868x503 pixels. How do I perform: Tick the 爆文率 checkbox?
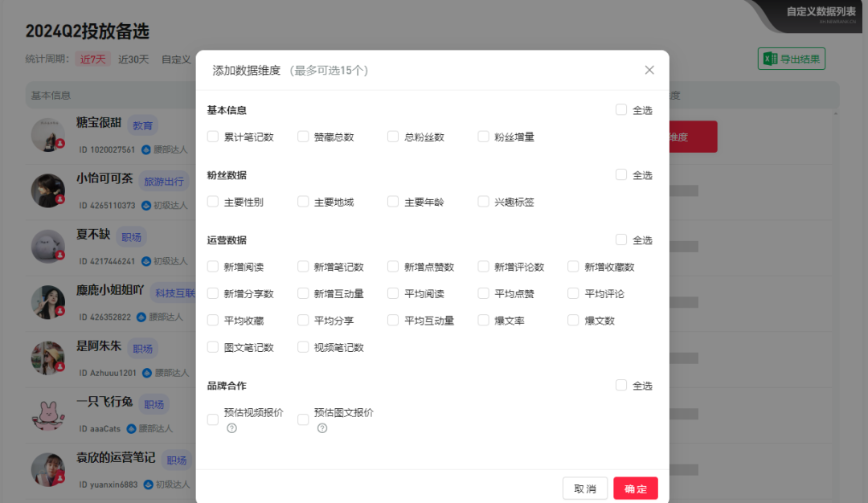[483, 321]
